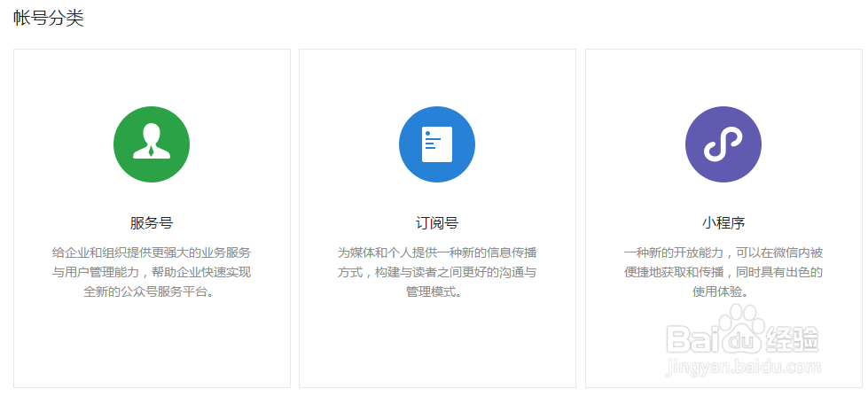Click the 帐号分类 heading
Viewport: 868px width, 396px height.
(x=49, y=19)
